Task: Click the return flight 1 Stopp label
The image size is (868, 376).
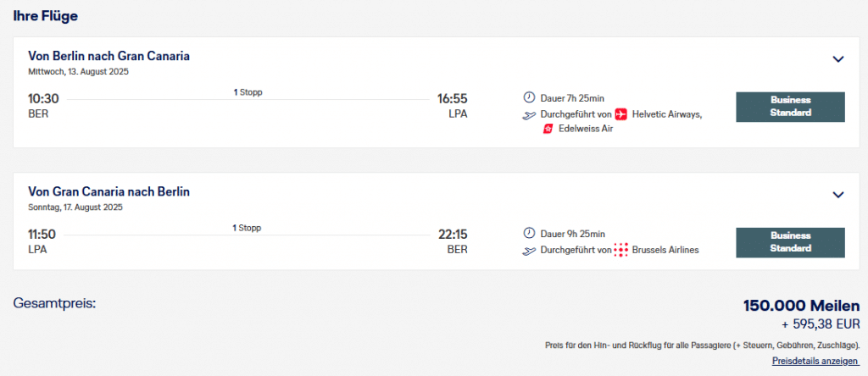Action: pyautogui.click(x=248, y=228)
